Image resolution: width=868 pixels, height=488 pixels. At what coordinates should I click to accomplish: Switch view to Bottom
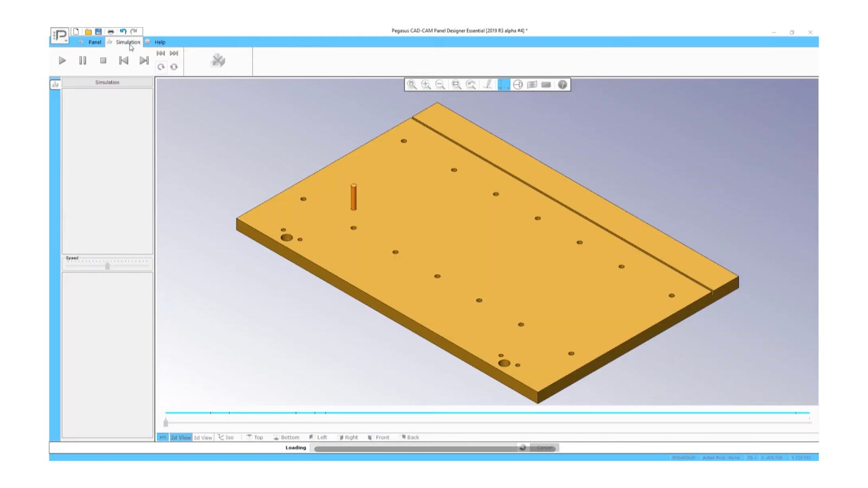[287, 437]
